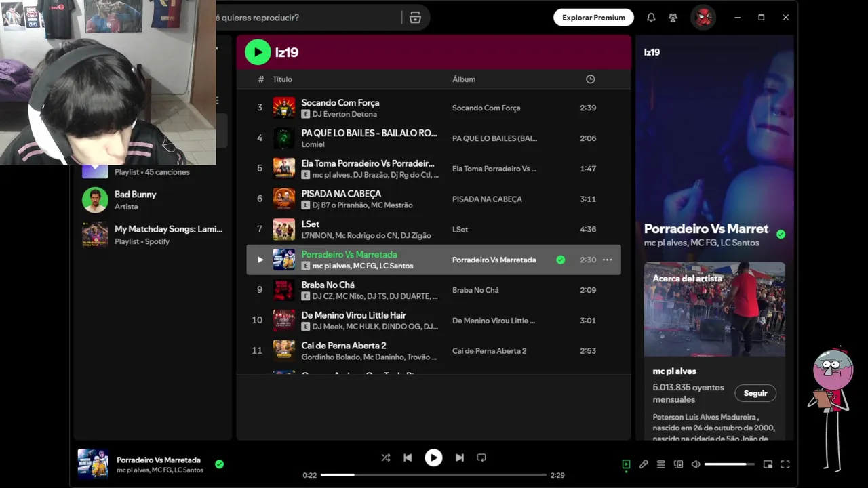The height and width of the screenshot is (488, 868).
Task: Mute the volume speaker icon
Action: [696, 464]
